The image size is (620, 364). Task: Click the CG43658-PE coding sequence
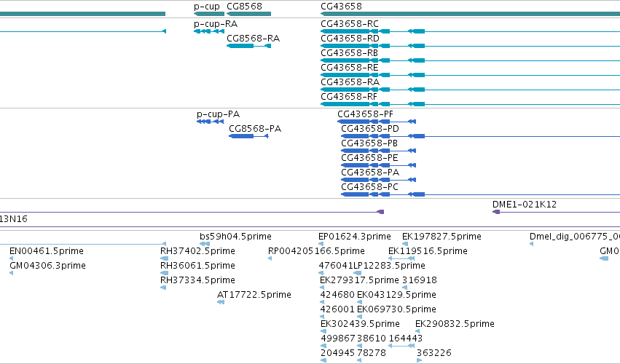pos(369,158)
